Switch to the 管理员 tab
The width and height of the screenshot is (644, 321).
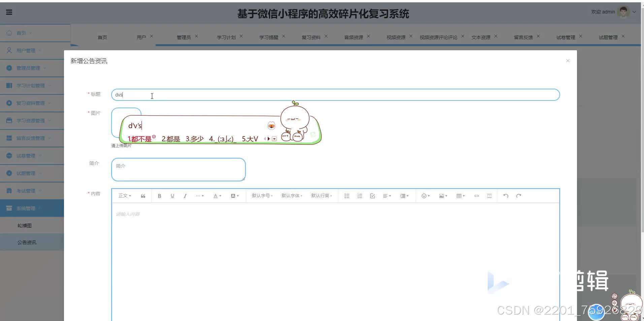pyautogui.click(x=184, y=37)
